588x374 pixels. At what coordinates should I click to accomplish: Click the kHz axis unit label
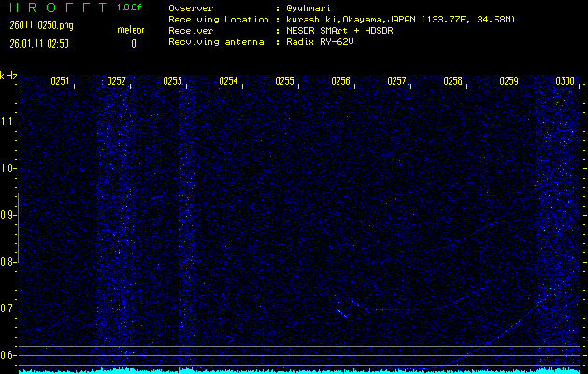point(8,75)
